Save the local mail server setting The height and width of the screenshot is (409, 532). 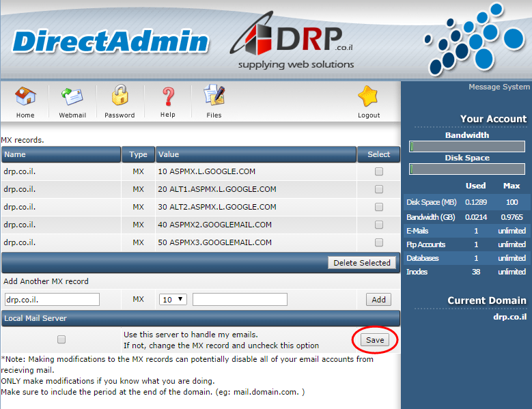pyautogui.click(x=375, y=340)
